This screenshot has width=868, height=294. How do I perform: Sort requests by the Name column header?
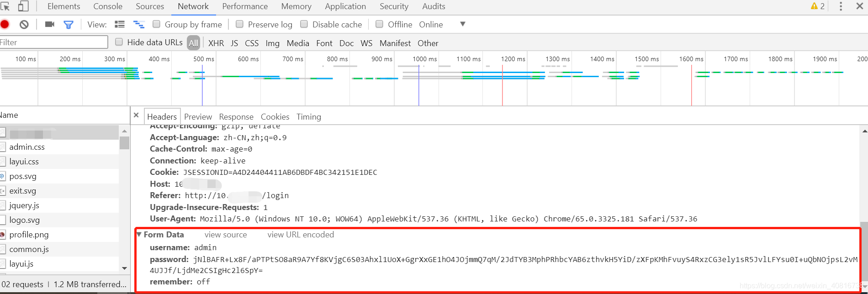65,115
